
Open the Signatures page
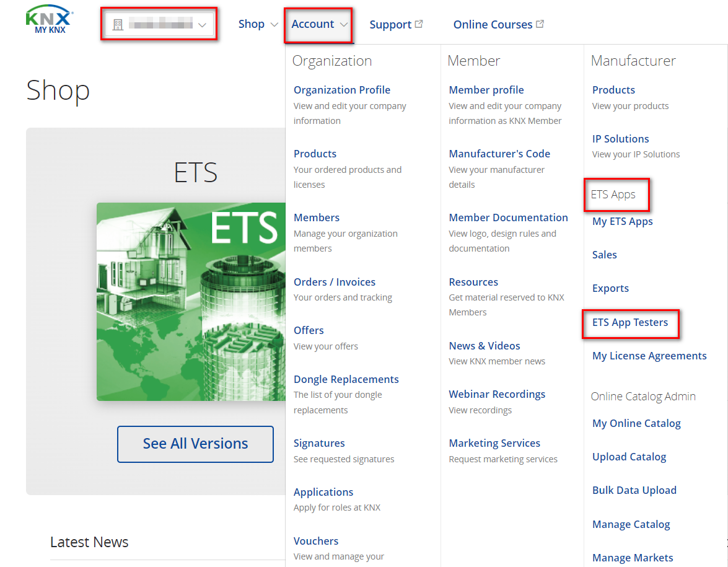point(319,443)
